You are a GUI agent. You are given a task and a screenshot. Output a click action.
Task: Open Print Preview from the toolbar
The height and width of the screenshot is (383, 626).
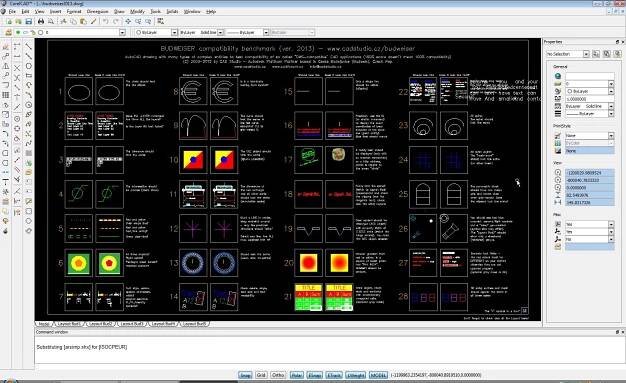click(51, 22)
